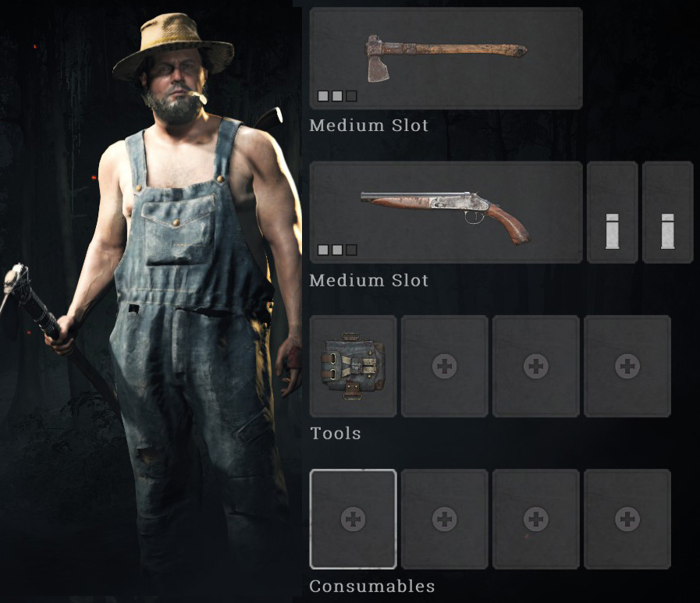Add item to third Consumables slot
Image resolution: width=700 pixels, height=603 pixels.
[x=535, y=519]
